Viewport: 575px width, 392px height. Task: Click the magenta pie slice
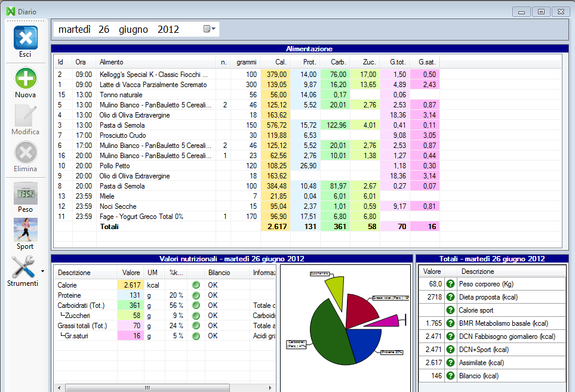(x=385, y=321)
